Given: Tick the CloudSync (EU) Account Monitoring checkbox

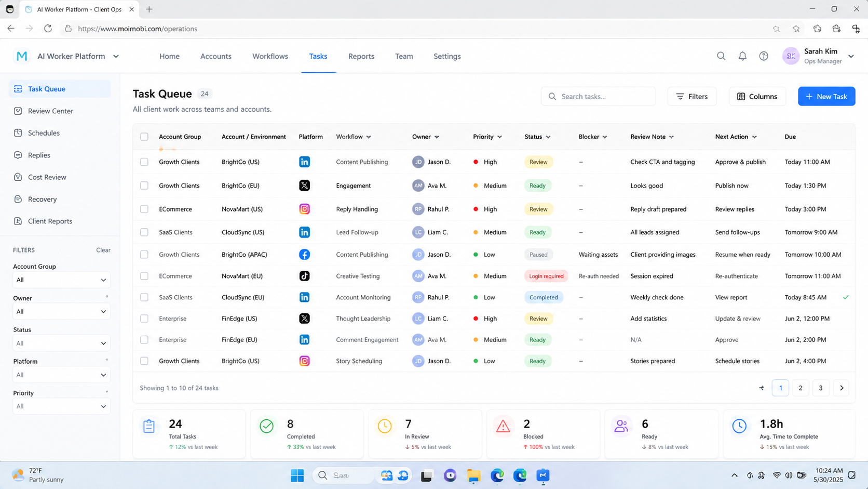Looking at the screenshot, I should (144, 297).
